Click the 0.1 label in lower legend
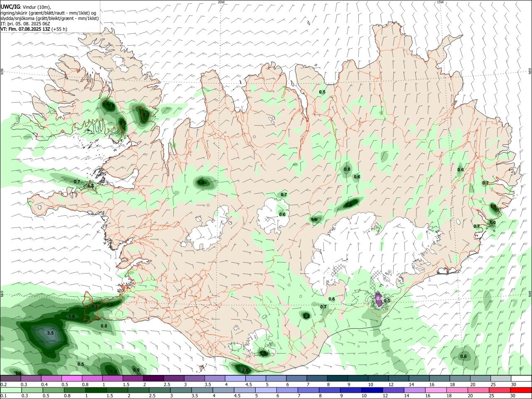This screenshot has width=532, height=399. [x=3, y=396]
